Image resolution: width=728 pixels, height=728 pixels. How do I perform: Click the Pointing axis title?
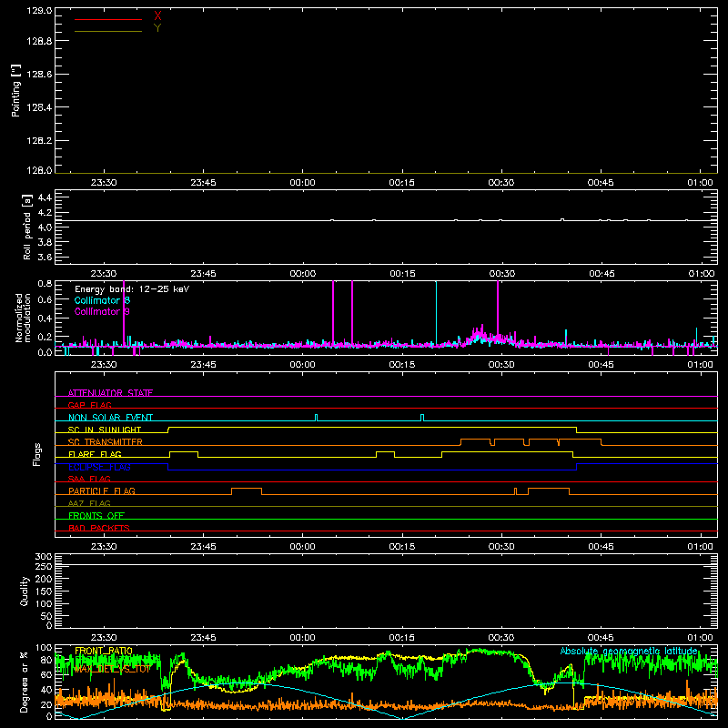[x=16, y=90]
